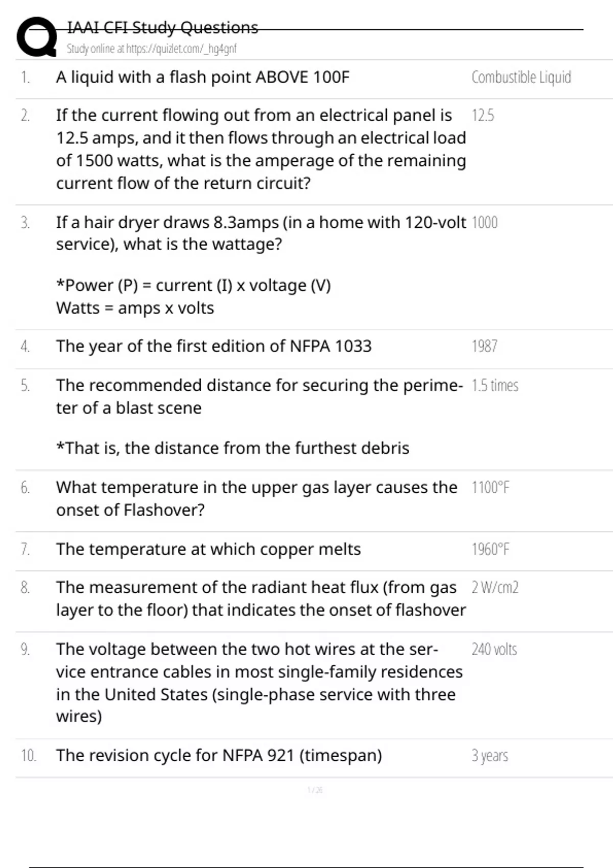Open the quizlet.com study link

[x=151, y=49]
